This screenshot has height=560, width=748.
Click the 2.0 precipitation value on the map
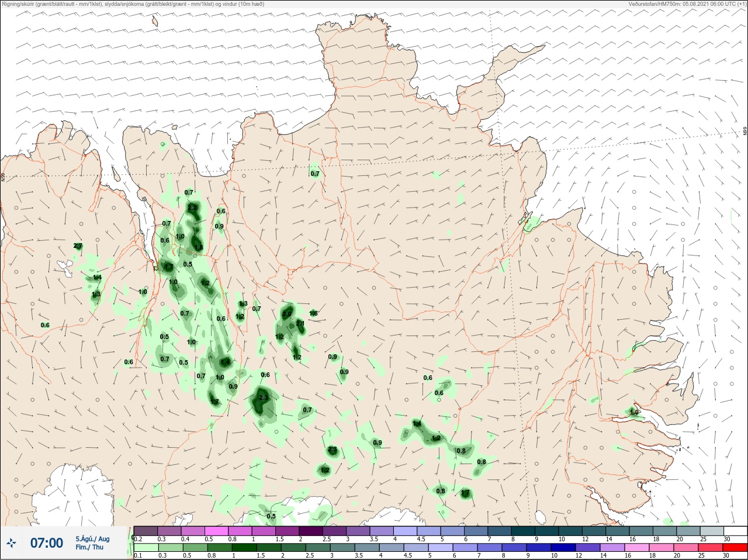point(286,314)
